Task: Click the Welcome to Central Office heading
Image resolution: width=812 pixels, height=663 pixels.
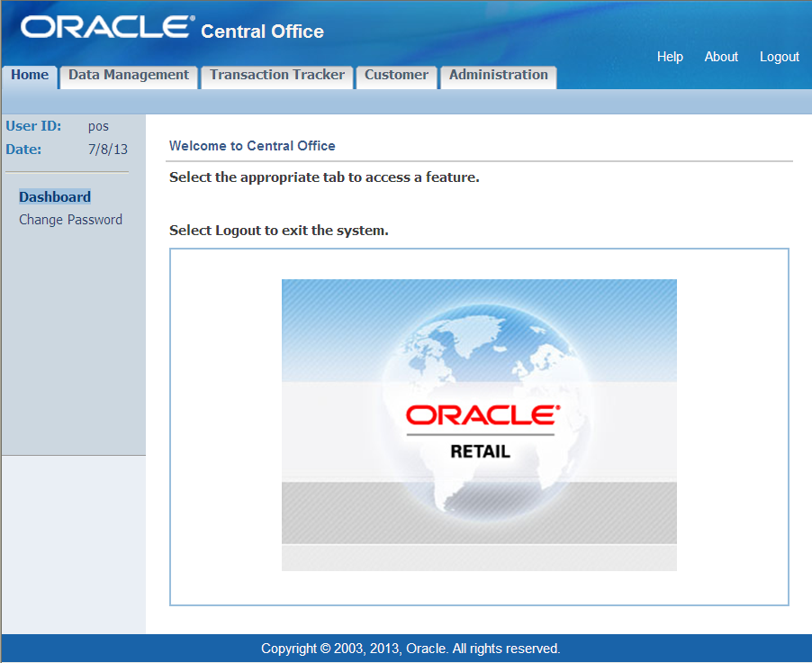Action: coord(252,146)
